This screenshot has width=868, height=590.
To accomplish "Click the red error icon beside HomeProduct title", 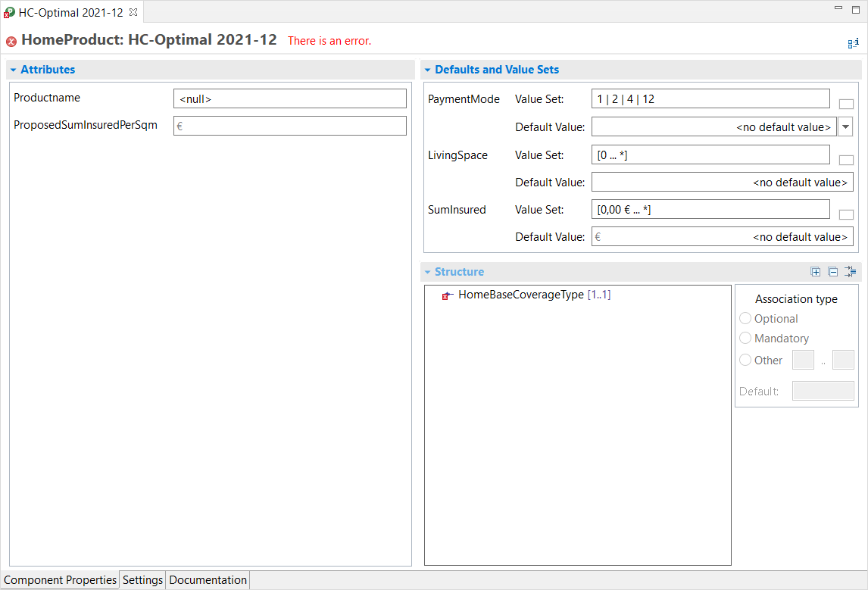I will coord(11,42).
